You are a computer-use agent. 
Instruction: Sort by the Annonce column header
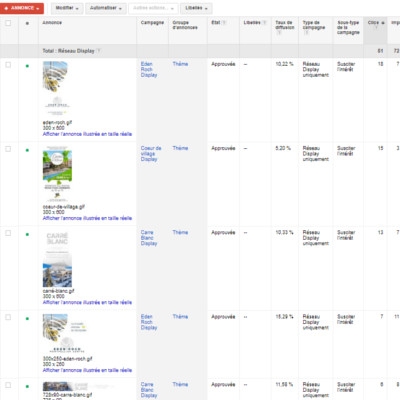click(52, 23)
